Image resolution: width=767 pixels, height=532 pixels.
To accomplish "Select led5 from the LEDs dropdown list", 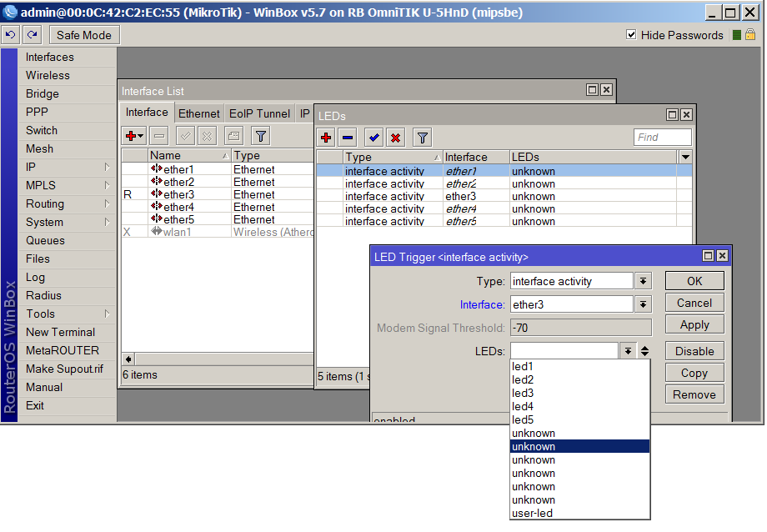I will point(579,420).
